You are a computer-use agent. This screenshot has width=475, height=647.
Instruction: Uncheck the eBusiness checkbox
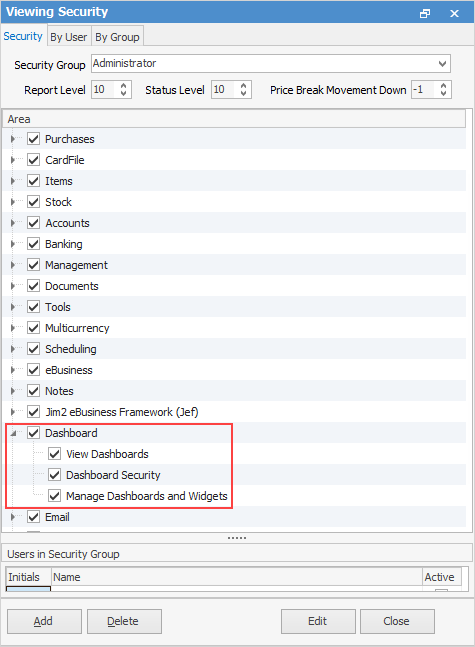33,370
